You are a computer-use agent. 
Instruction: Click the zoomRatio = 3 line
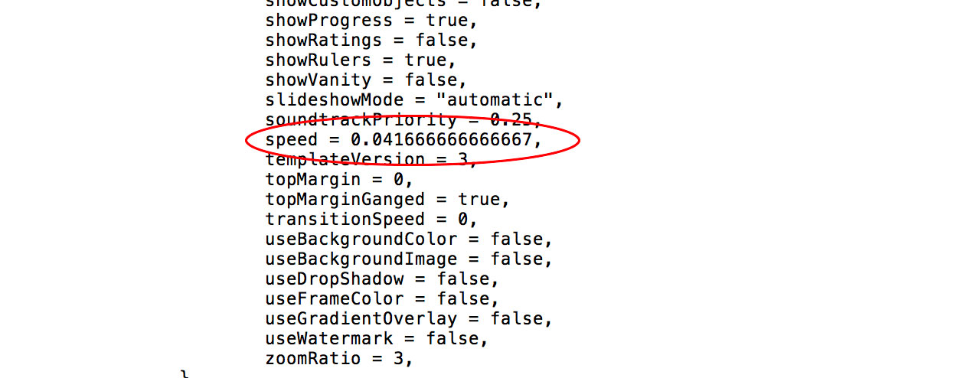coord(340,359)
